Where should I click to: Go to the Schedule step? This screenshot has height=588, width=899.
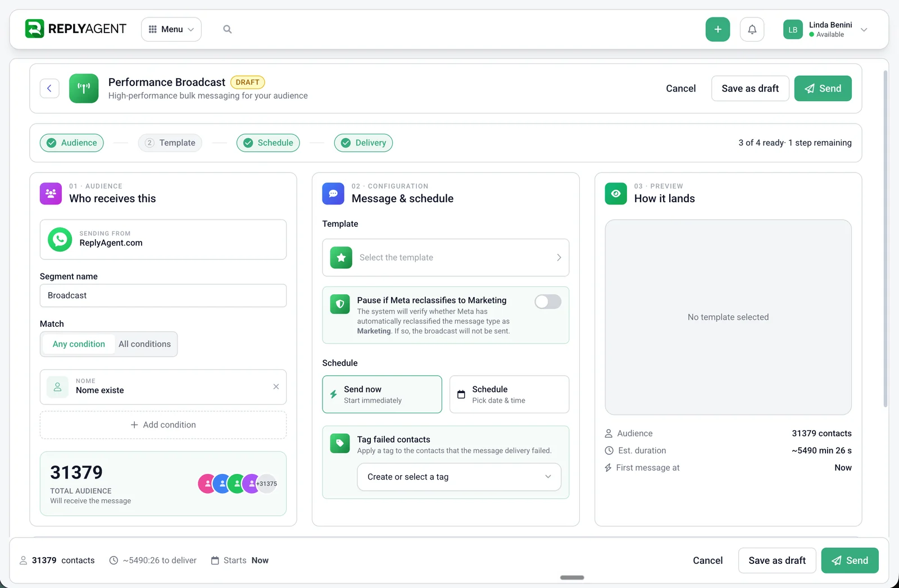pyautogui.click(x=268, y=143)
